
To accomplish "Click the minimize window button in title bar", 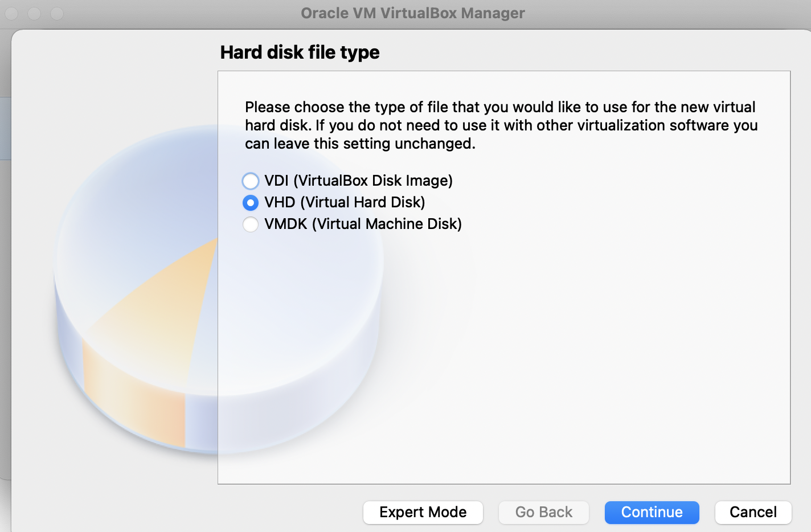I will click(34, 13).
